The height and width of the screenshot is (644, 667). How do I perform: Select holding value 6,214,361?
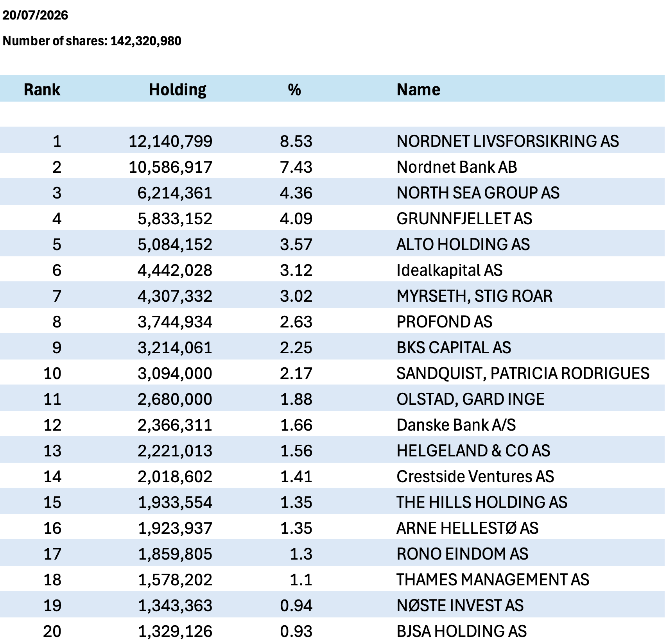(x=175, y=193)
